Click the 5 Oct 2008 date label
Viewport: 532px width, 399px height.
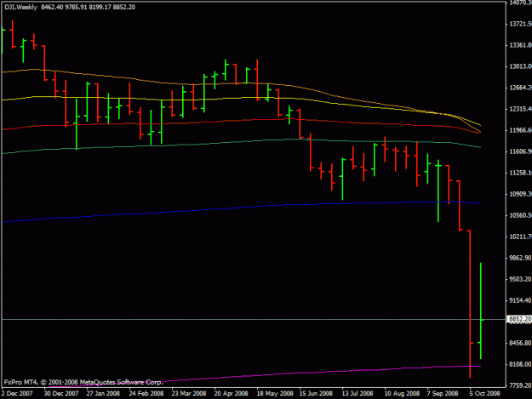click(485, 393)
